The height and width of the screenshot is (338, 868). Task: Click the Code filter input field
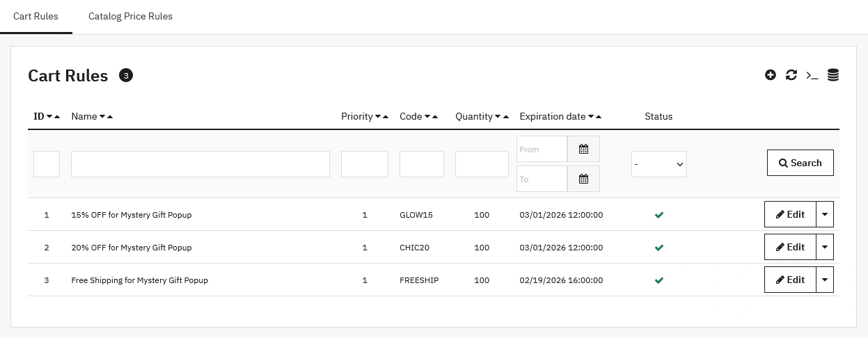tap(421, 164)
